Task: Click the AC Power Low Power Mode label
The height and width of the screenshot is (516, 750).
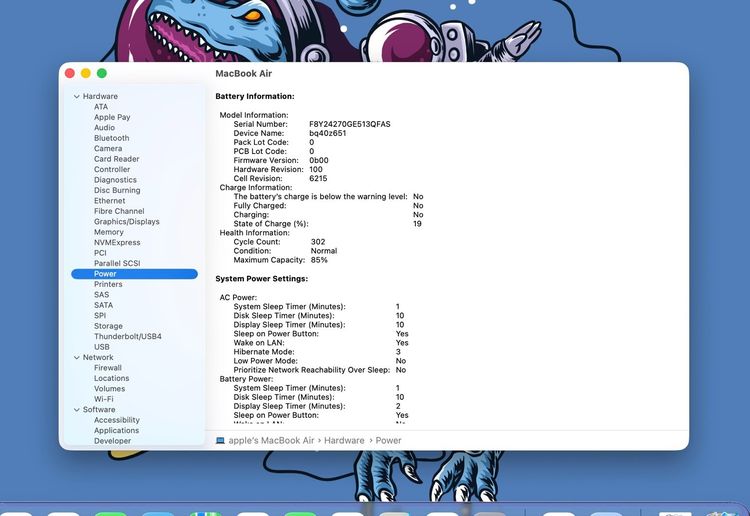Action: [x=265, y=361]
